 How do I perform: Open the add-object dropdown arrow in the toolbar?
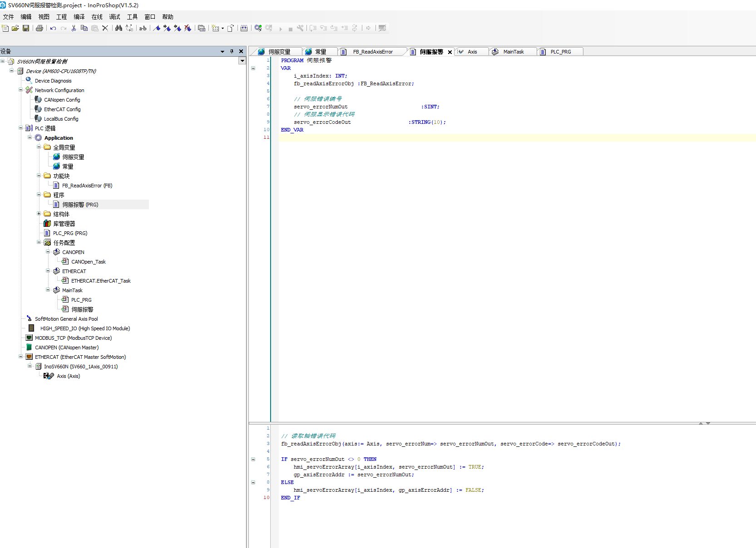[x=222, y=29]
